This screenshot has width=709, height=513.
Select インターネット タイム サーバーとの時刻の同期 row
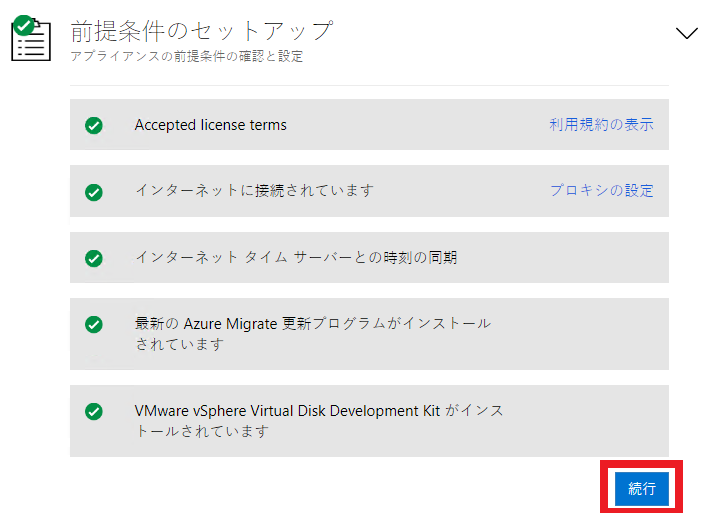coord(297,257)
